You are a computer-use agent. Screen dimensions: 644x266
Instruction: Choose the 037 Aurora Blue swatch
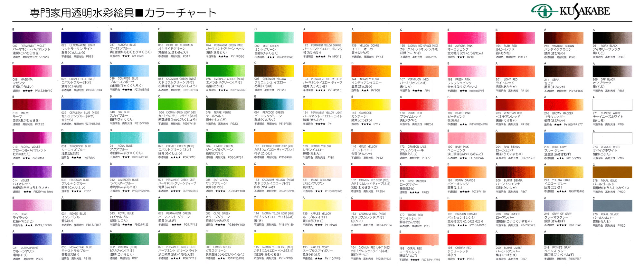coord(129,37)
